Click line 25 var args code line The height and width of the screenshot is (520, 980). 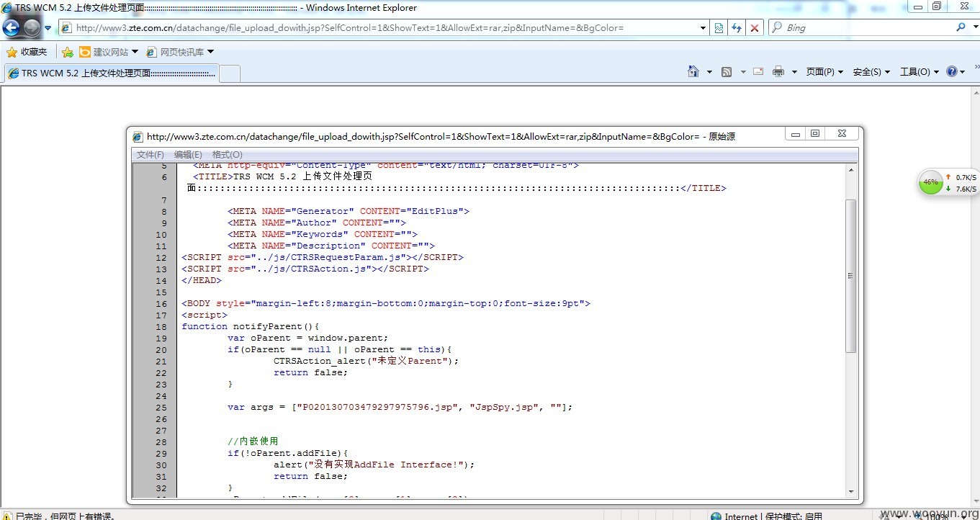(x=400, y=407)
